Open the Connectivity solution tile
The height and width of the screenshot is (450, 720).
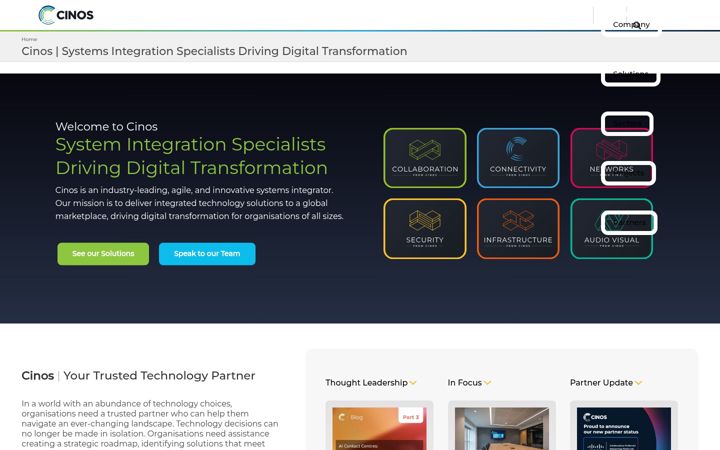click(518, 158)
